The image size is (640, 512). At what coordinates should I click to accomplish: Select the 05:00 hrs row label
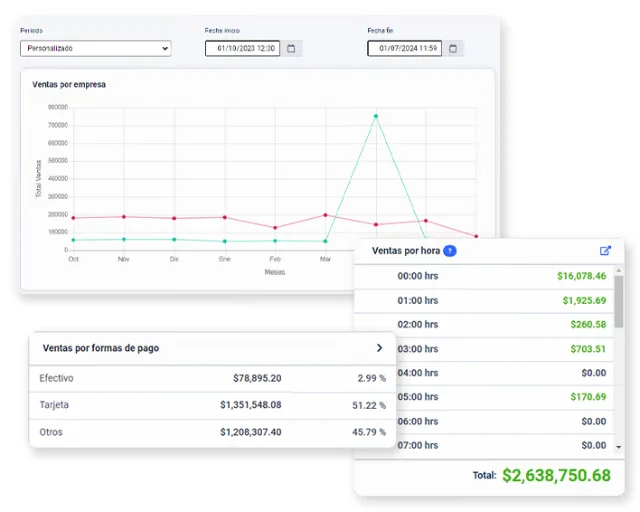pyautogui.click(x=418, y=397)
